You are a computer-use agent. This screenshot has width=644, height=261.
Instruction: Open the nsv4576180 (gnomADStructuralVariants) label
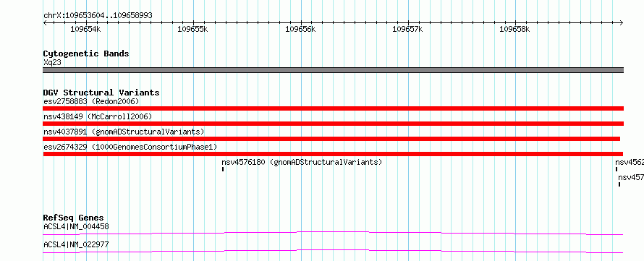[302, 162]
